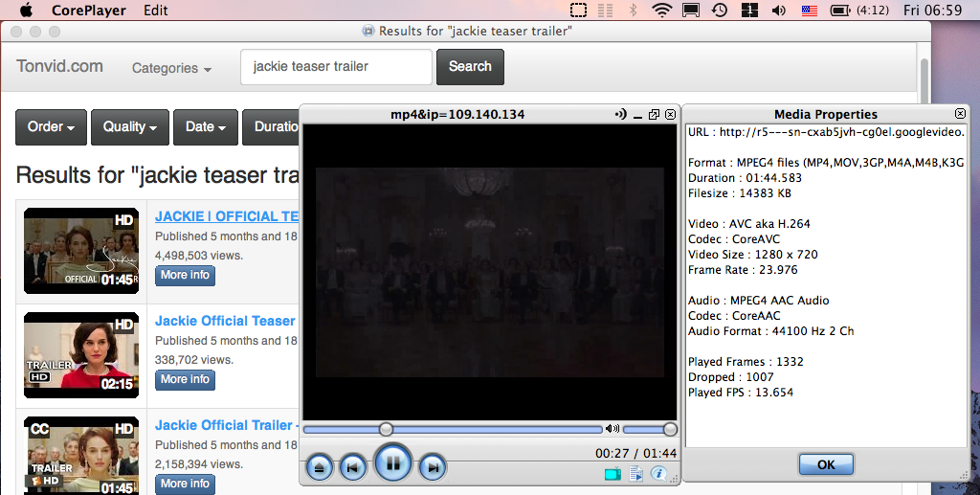Image resolution: width=980 pixels, height=495 pixels.
Task: Click More info under 2,158,394 views
Action: 185,484
